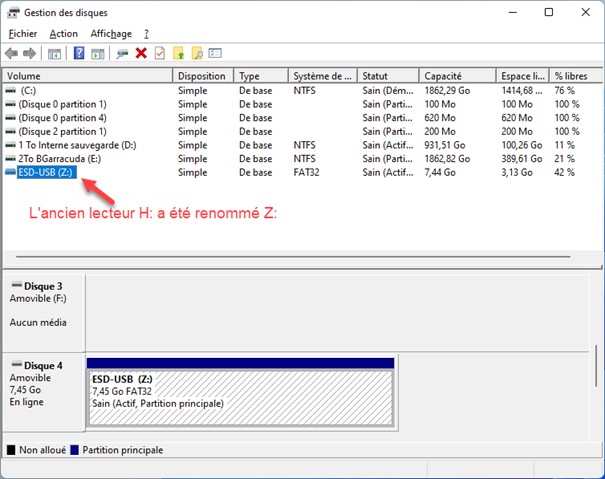
Task: Click the show/hide console tree icon
Action: point(54,53)
